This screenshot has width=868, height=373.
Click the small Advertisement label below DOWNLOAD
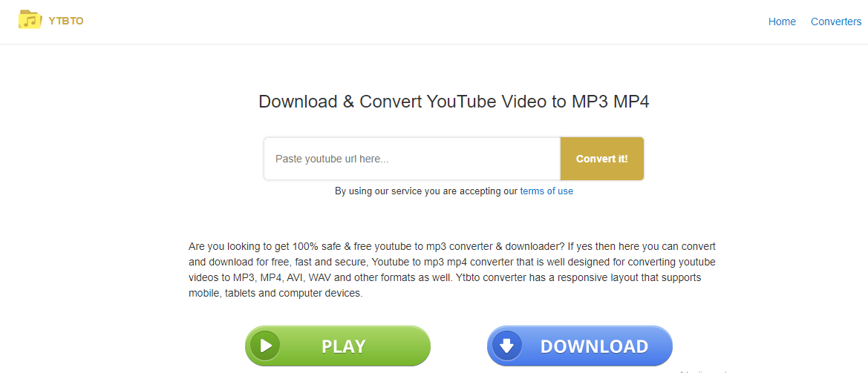pos(703,372)
